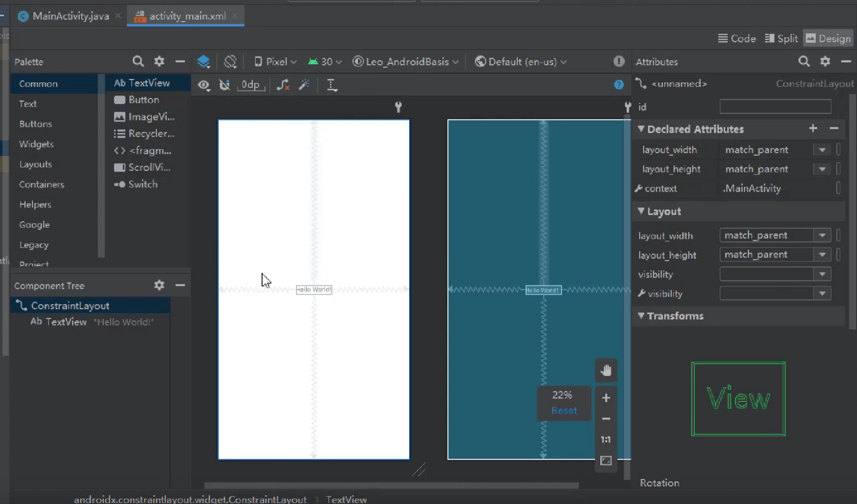This screenshot has width=857, height=504.
Task: Open the Default (en-us) locale dropdown
Action: pyautogui.click(x=521, y=61)
